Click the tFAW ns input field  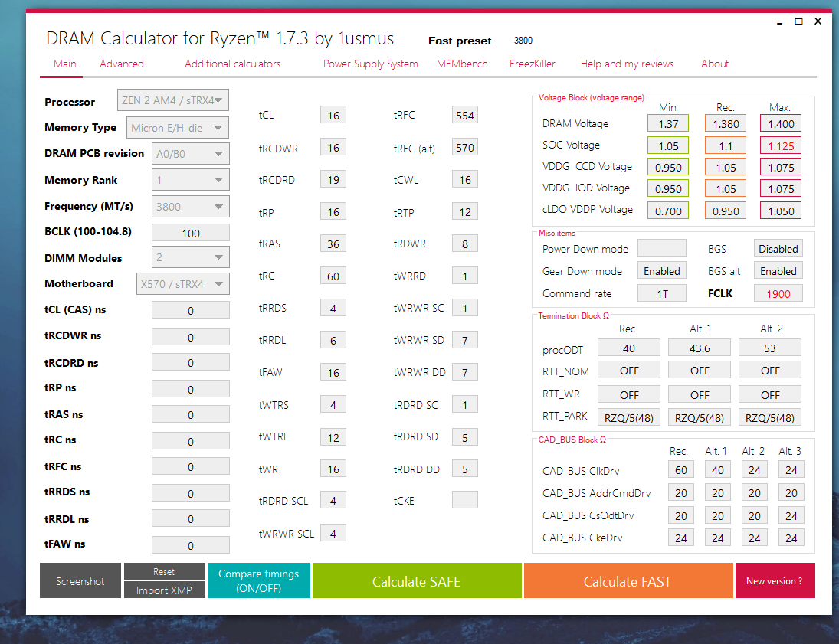tap(191, 545)
